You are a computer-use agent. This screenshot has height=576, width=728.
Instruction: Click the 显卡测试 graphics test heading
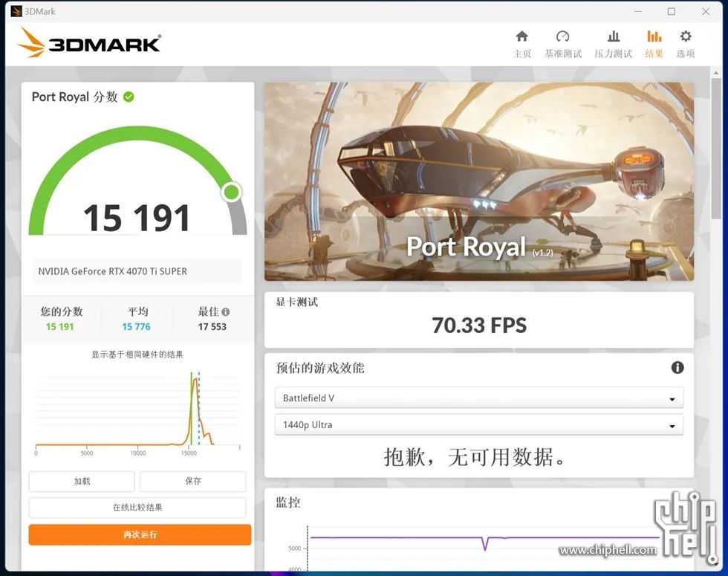tap(296, 302)
